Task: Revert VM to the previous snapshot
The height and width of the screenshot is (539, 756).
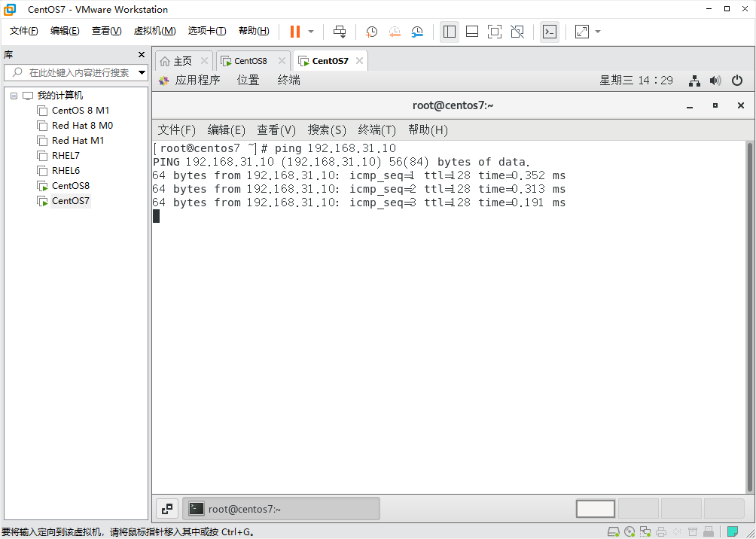Action: pyautogui.click(x=395, y=32)
